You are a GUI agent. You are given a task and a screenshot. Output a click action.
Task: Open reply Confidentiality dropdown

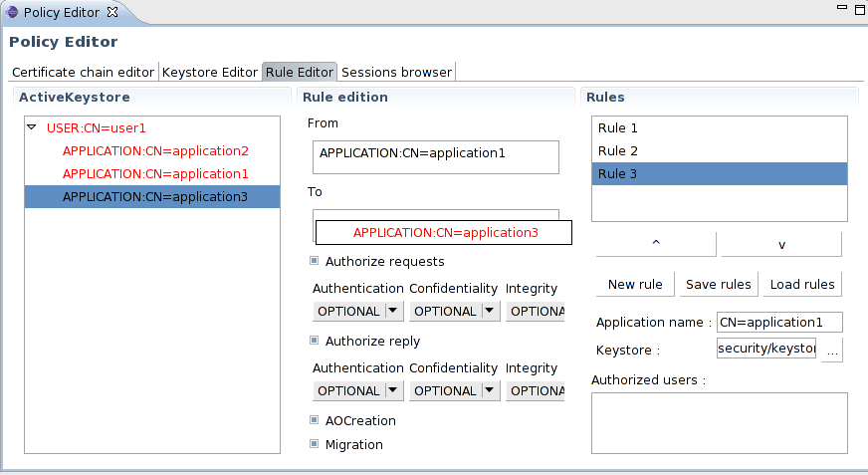[x=490, y=391]
